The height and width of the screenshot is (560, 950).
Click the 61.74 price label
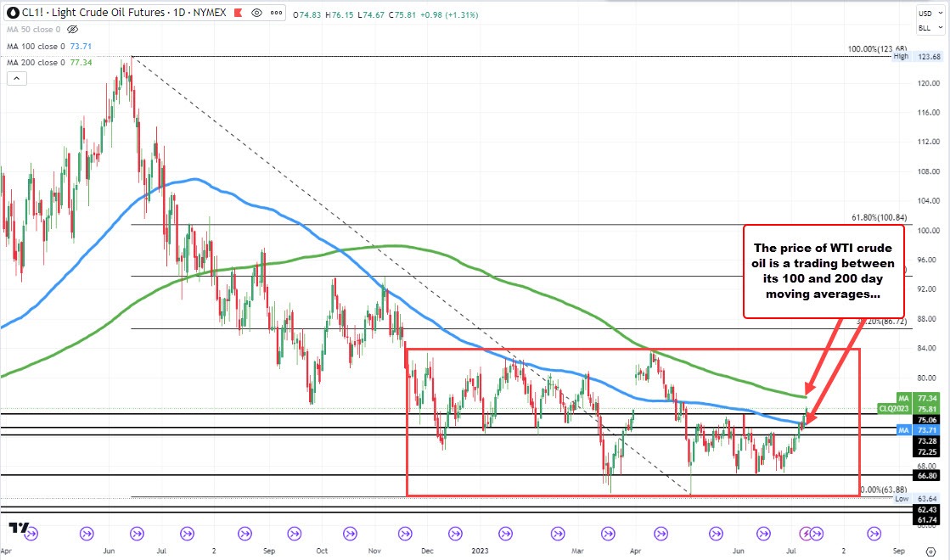click(927, 520)
